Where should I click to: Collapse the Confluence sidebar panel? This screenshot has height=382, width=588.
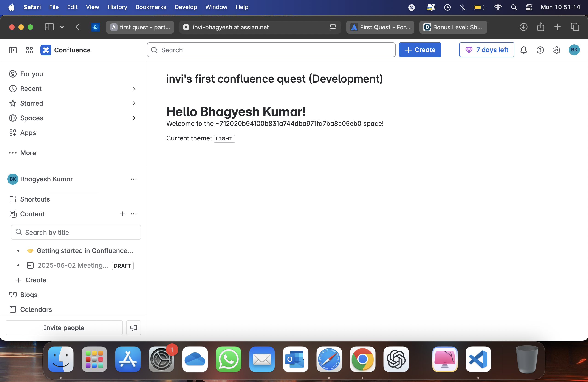point(13,50)
